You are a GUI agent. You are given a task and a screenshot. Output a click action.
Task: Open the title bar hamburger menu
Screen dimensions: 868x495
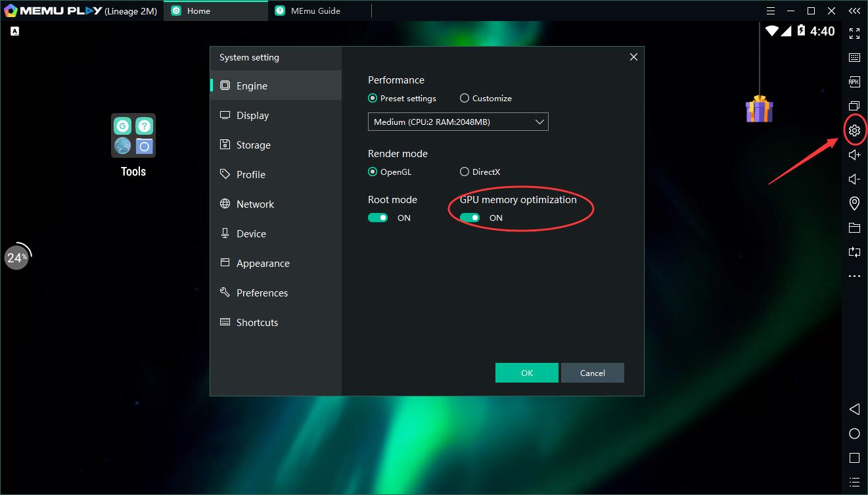pyautogui.click(x=771, y=11)
